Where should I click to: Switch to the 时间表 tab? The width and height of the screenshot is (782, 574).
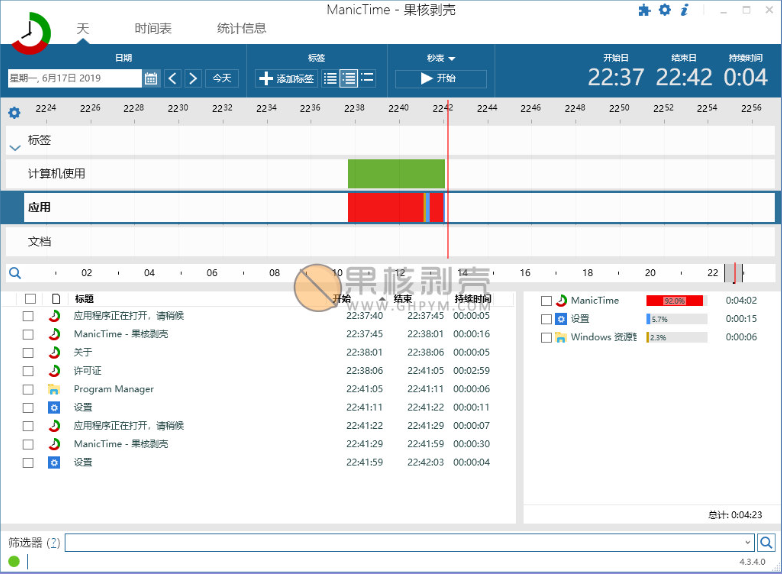tap(153, 28)
